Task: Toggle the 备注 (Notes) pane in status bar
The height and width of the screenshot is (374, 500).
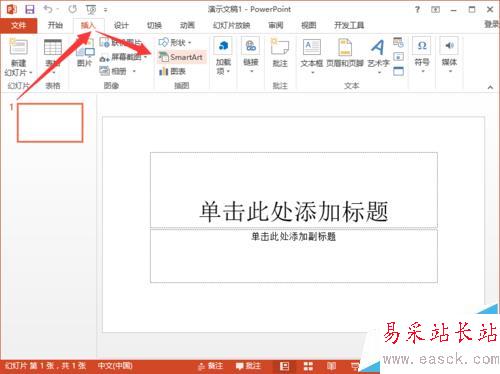Action: click(210, 366)
